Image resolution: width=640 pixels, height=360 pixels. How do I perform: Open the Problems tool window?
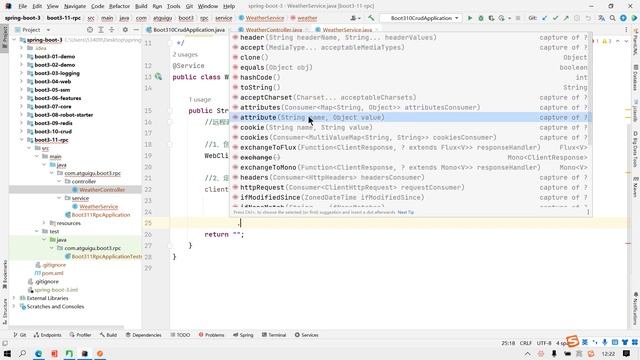(211, 335)
